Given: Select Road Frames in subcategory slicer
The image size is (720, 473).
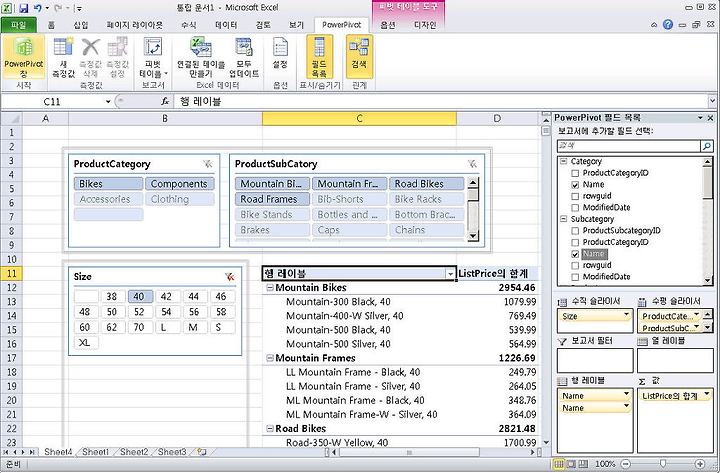Looking at the screenshot, I should [273, 199].
